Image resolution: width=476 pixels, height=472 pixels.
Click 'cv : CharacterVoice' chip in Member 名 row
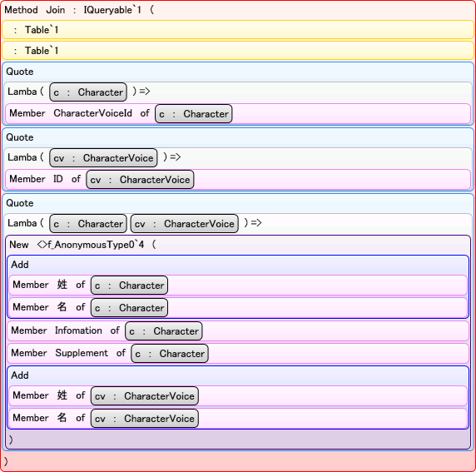click(x=145, y=418)
